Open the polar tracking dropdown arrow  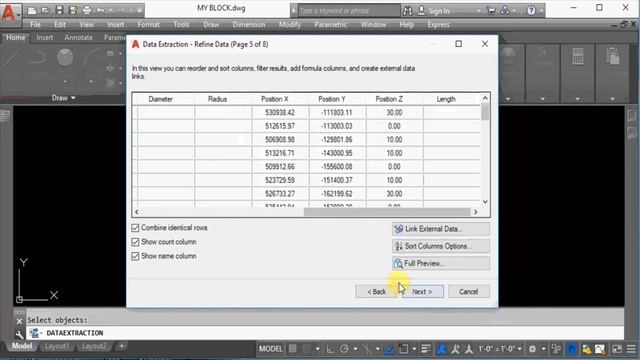tap(355, 349)
